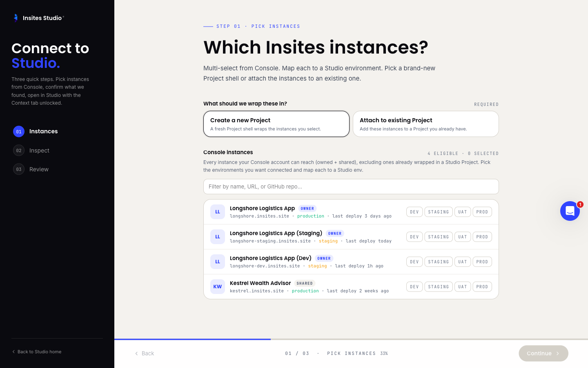Click the LL avatar of Longshore Logistics App

point(218,212)
